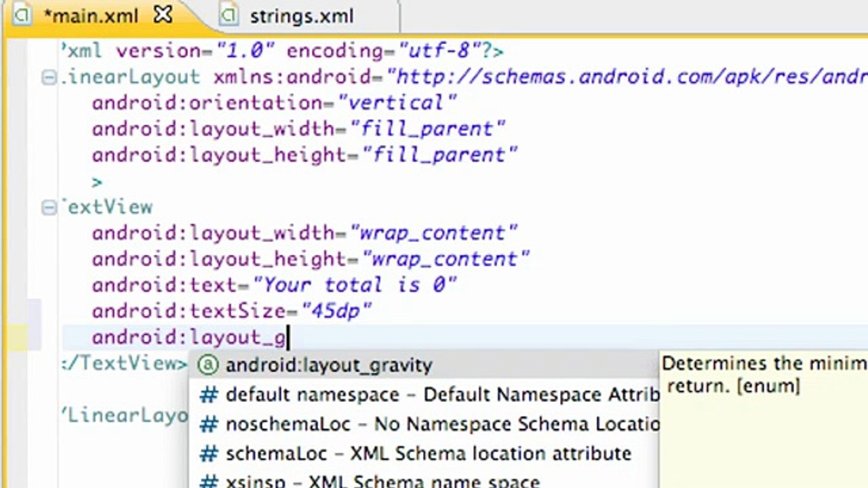Click the "Your total is 0" text value
This screenshot has width=868, height=488.
tap(355, 285)
